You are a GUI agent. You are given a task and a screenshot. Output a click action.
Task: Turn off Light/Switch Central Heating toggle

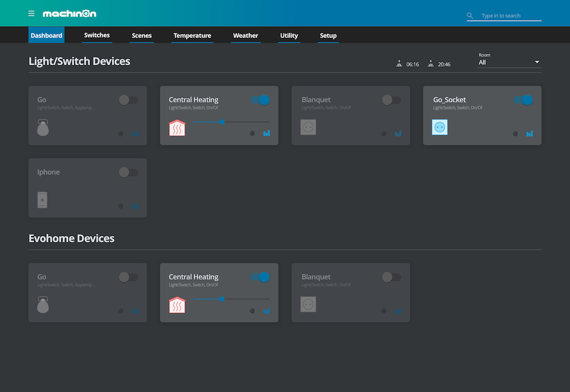click(260, 100)
